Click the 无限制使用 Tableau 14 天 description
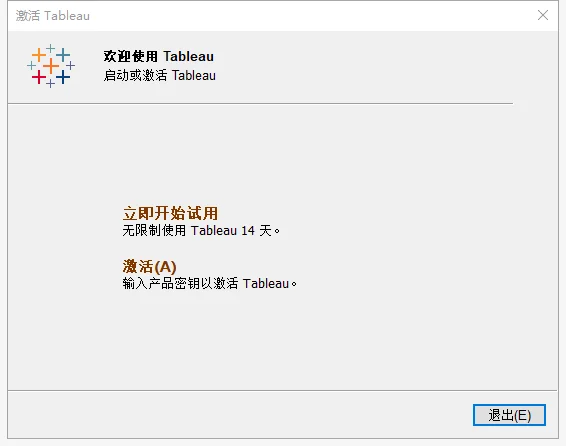The image size is (566, 446). [201, 230]
